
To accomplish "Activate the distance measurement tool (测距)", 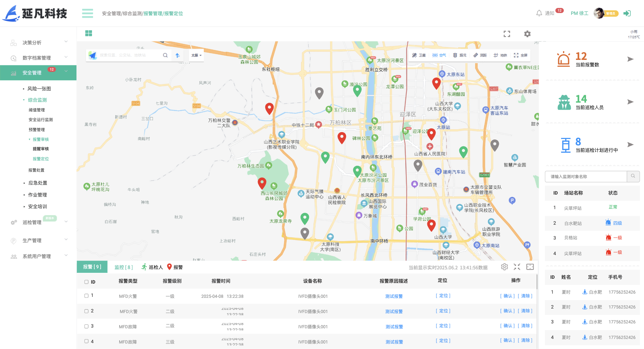I will [x=480, y=55].
